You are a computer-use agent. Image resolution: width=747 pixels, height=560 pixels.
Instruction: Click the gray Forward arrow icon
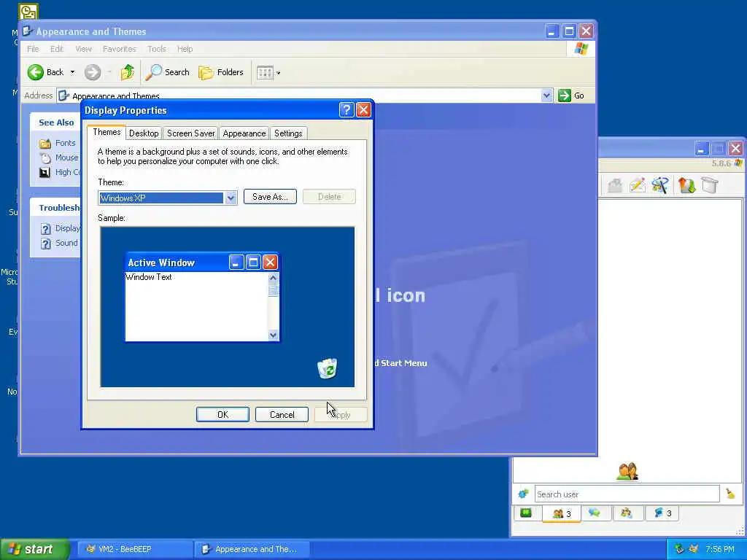(93, 72)
